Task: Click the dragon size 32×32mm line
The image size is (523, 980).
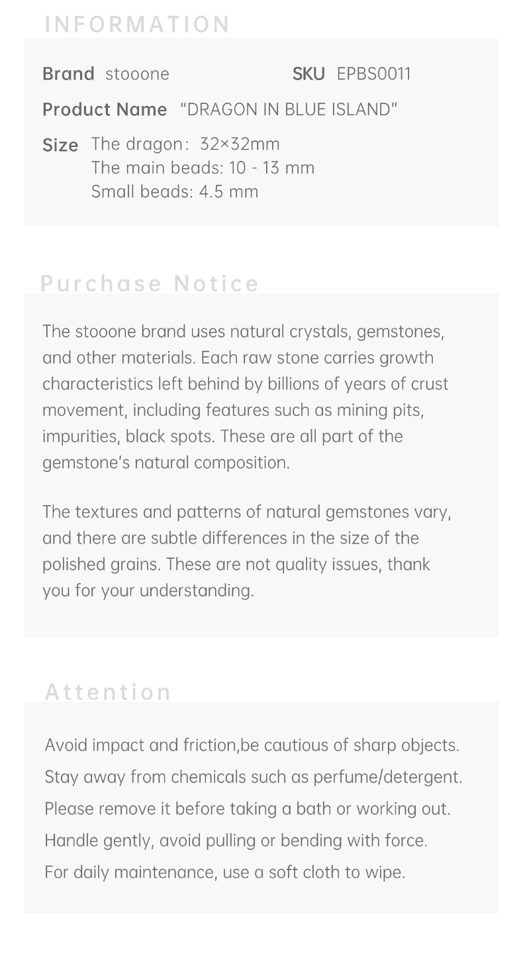Action: [185, 144]
